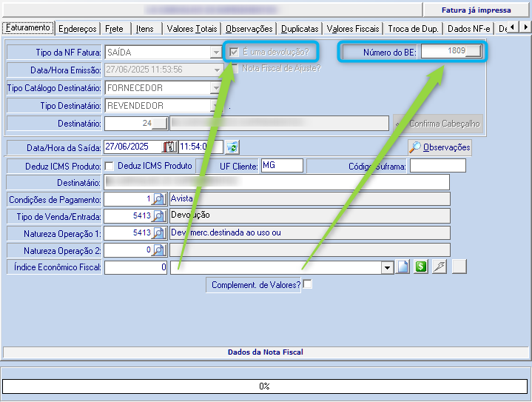Click the refresh icon beside the exit time
The image size is (532, 402).
click(232, 147)
